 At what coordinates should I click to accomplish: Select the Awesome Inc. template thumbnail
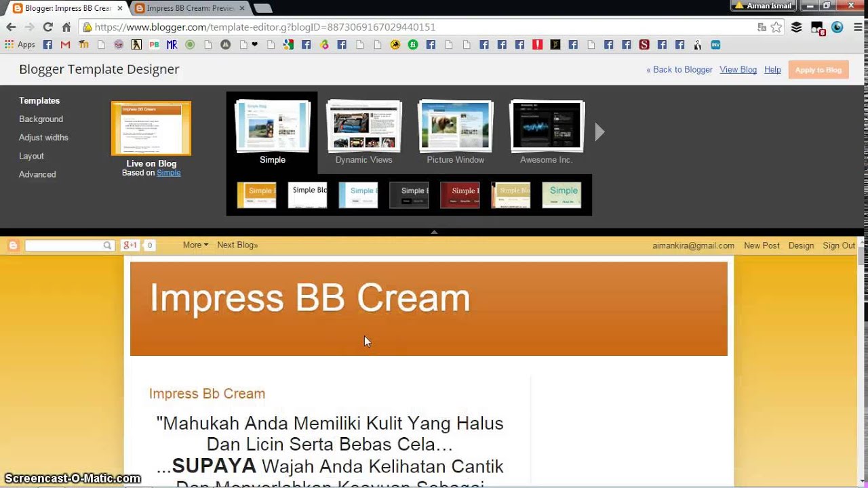pyautogui.click(x=547, y=126)
